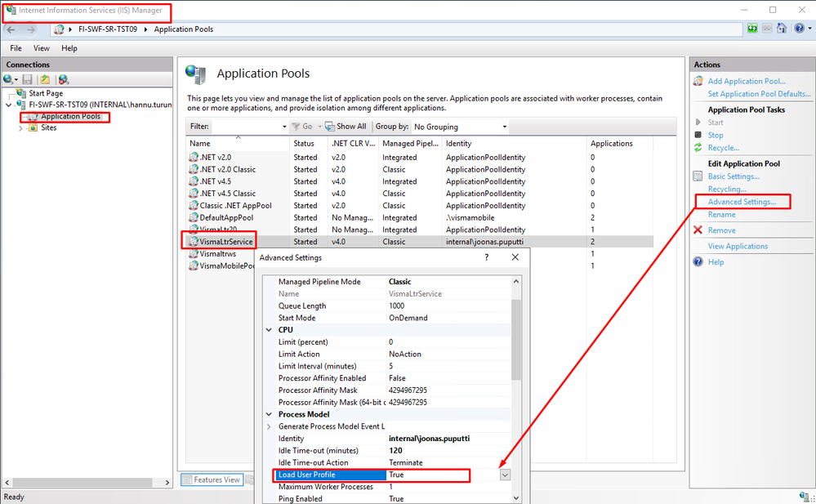The image size is (816, 504).
Task: Open the Help menu
Action: [69, 48]
